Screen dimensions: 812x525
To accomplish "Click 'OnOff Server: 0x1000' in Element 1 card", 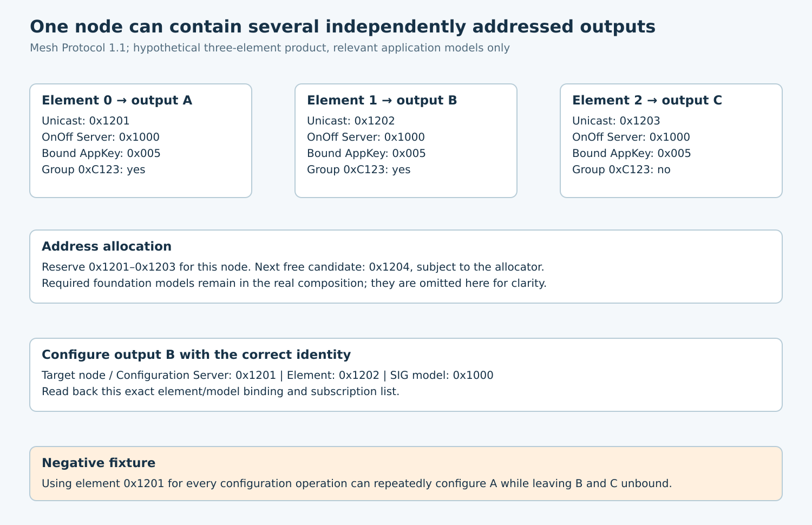I will pos(366,137).
